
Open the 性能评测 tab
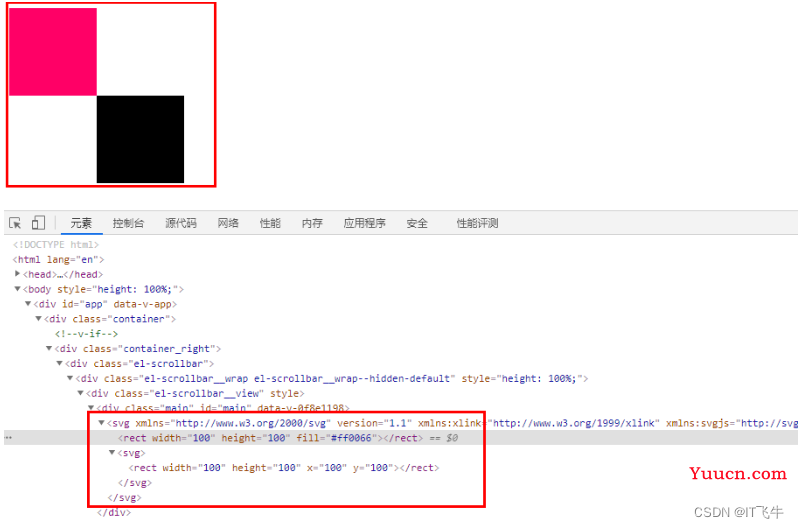477,223
